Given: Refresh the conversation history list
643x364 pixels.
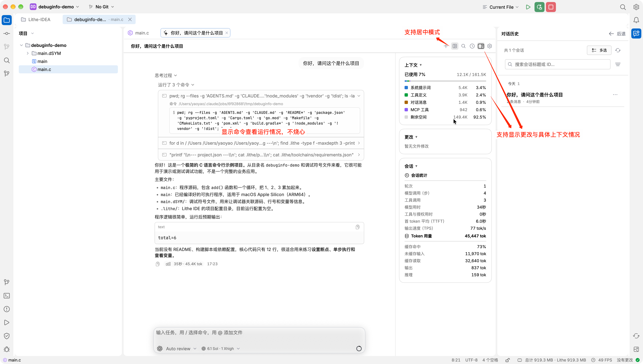Looking at the screenshot, I should point(618,50).
